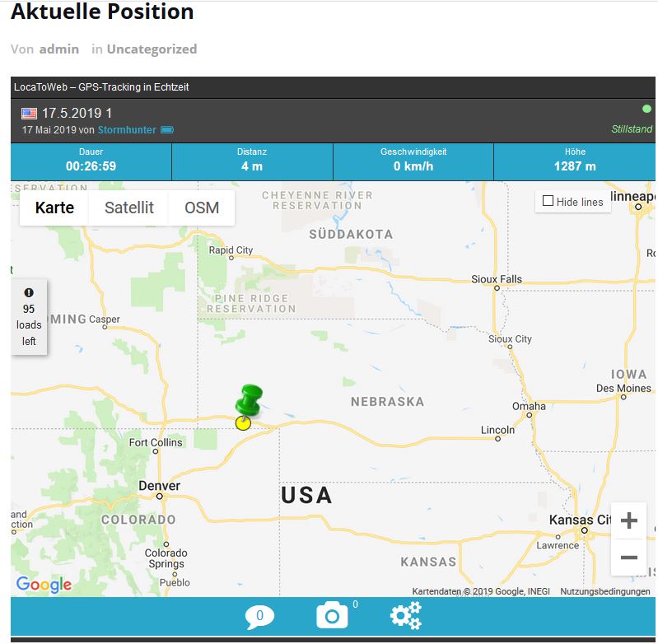Click the Stillstand status text
658x644 pixels.
(x=632, y=128)
